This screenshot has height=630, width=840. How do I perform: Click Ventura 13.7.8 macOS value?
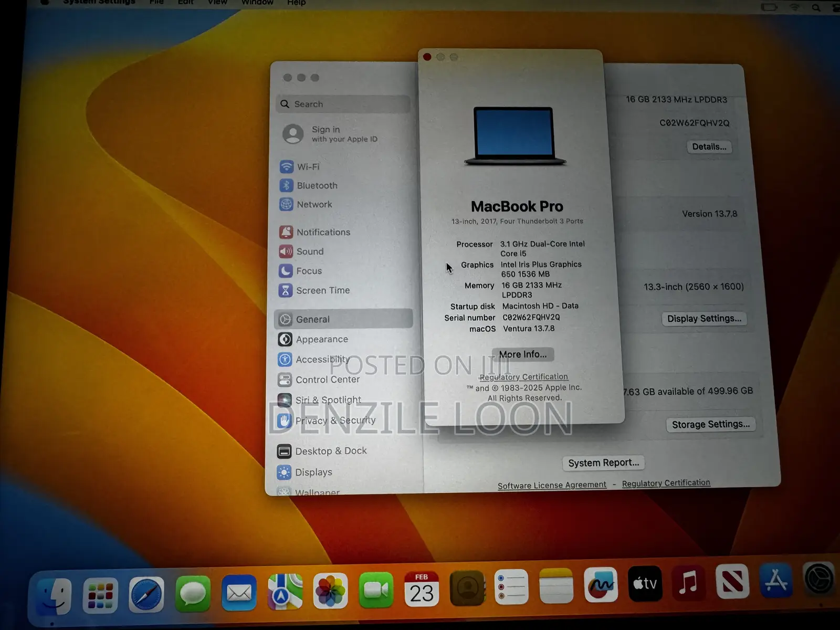(529, 329)
